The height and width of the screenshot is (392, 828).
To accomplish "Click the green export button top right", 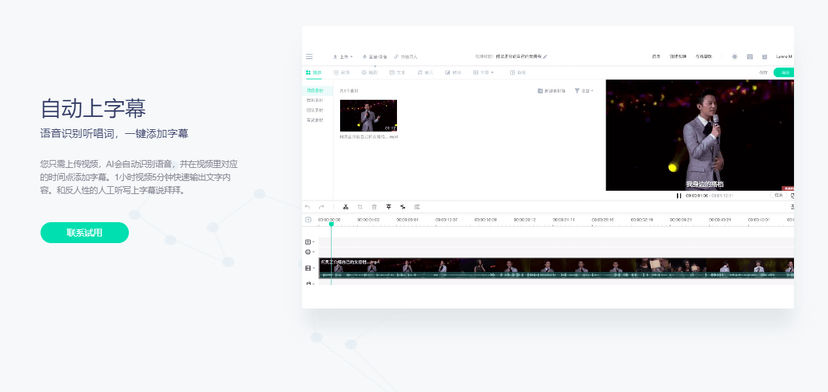I will [784, 72].
